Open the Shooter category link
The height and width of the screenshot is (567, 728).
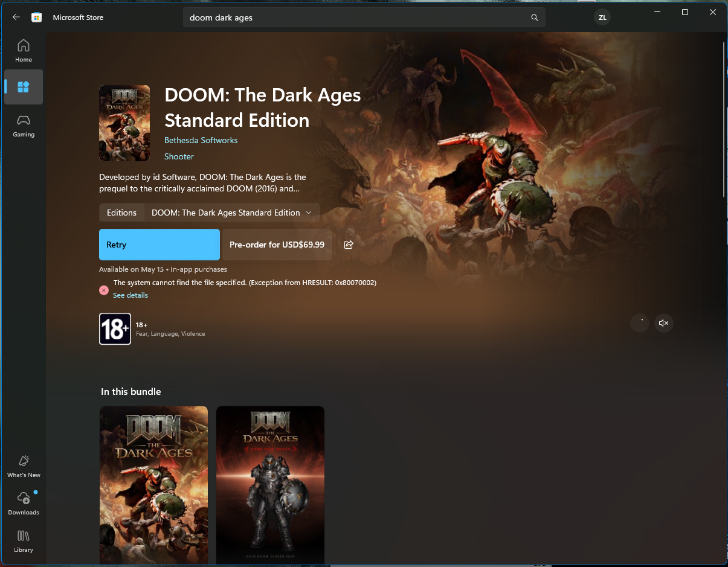click(179, 156)
